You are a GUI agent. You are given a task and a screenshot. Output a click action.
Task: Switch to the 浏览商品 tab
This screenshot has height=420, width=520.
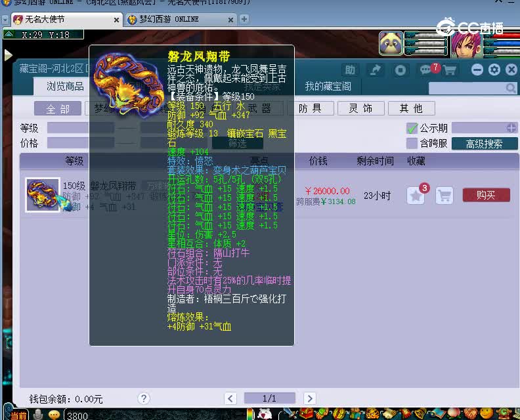pos(65,87)
